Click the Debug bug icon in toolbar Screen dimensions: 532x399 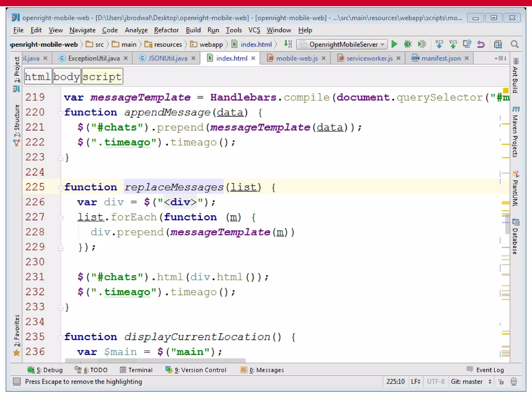pyautogui.click(x=408, y=44)
